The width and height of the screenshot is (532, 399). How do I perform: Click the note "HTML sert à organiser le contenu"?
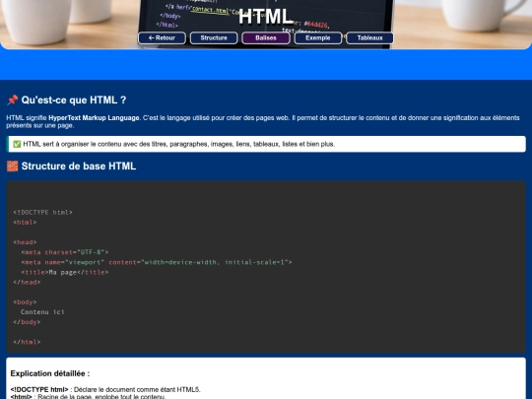(x=266, y=144)
